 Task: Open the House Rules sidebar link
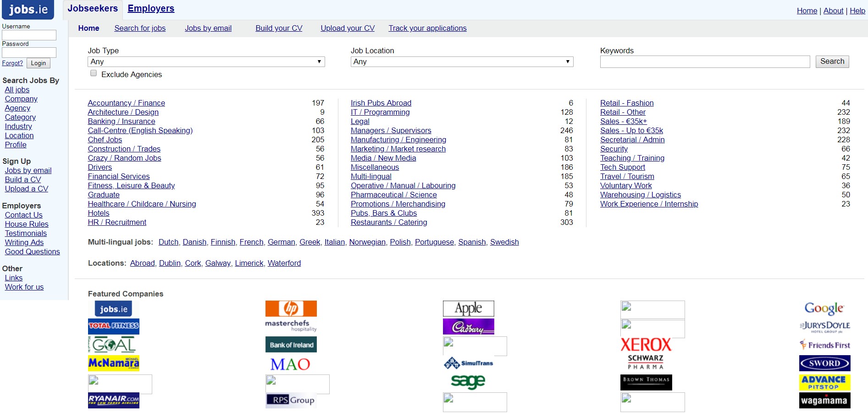27,224
